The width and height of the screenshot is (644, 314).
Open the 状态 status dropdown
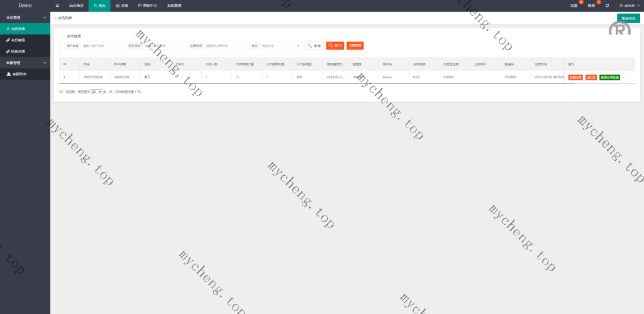[281, 46]
